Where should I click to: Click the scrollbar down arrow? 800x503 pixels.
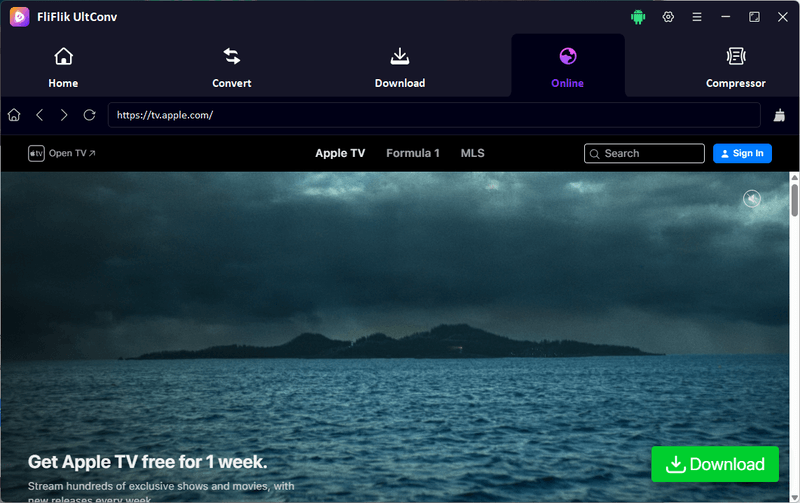click(794, 498)
